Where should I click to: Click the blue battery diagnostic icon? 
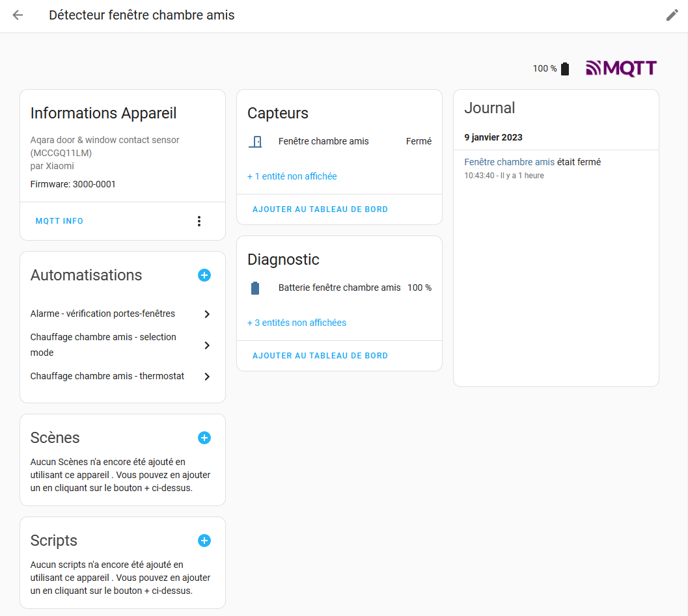(255, 288)
